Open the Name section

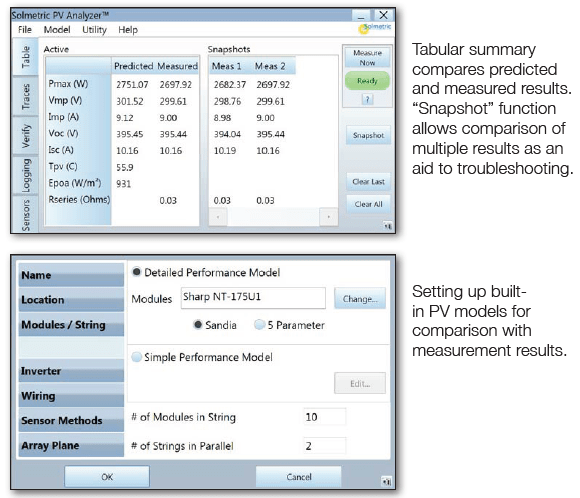tap(71, 275)
